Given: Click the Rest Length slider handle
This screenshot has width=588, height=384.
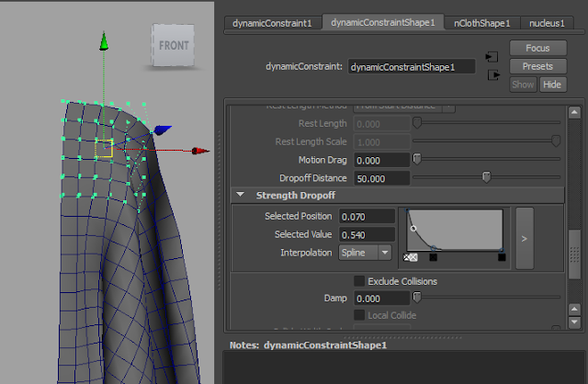Looking at the screenshot, I should coord(416,122).
